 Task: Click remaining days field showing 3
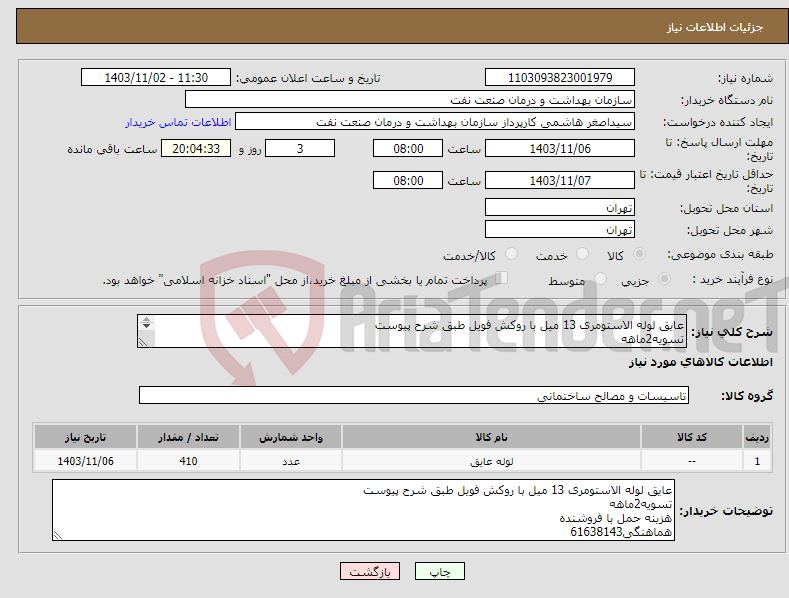point(300,148)
